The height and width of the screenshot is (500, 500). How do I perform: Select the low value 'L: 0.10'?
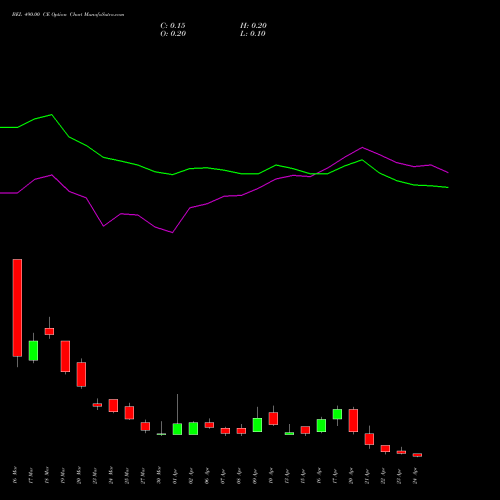253,34
